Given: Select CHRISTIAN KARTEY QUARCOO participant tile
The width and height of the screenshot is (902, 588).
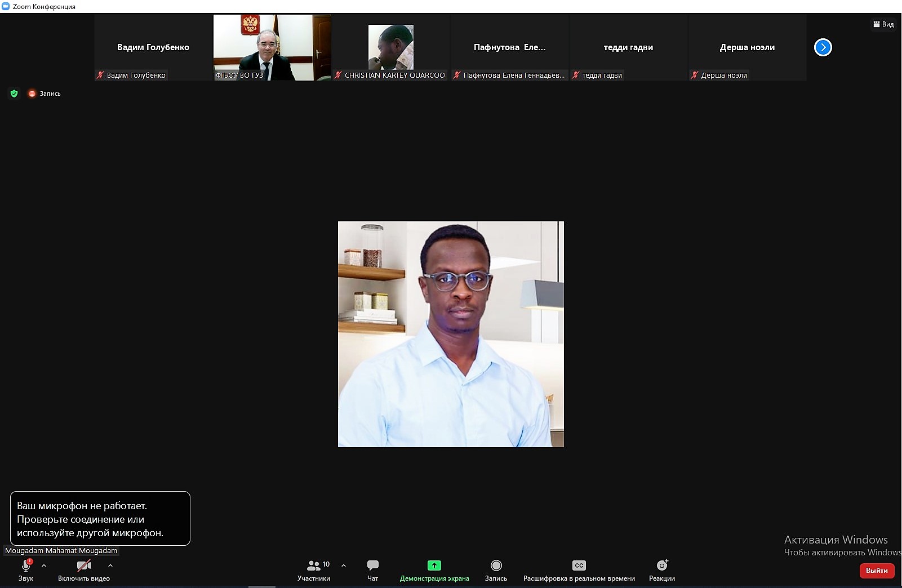Looking at the screenshot, I should (x=391, y=47).
